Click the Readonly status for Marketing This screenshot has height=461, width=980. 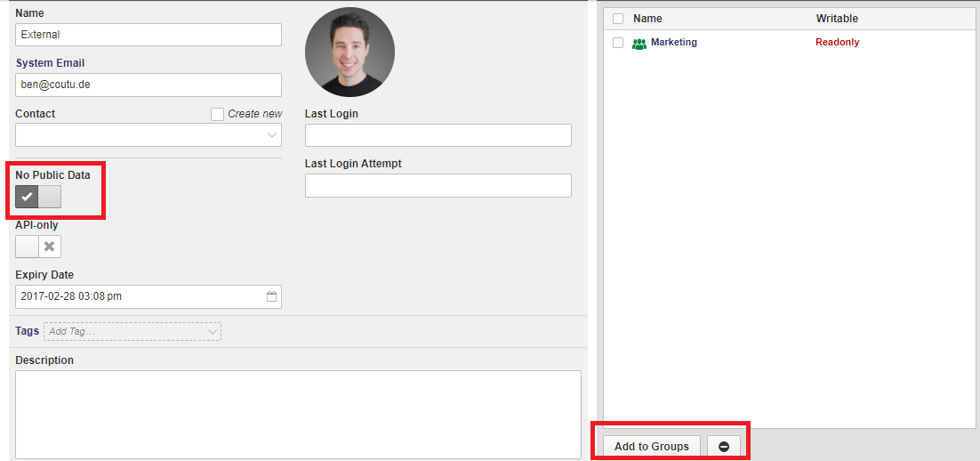(x=837, y=43)
